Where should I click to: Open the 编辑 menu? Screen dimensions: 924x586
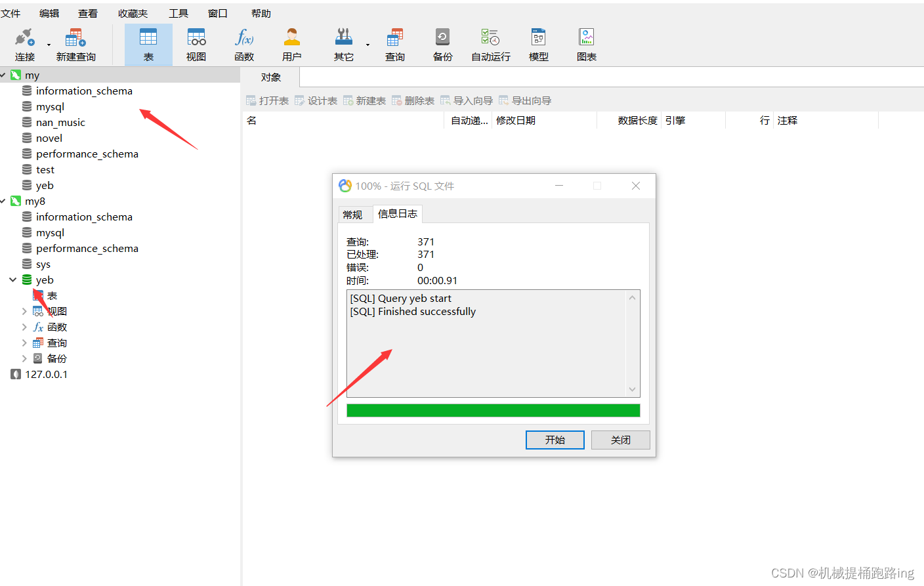tap(49, 13)
